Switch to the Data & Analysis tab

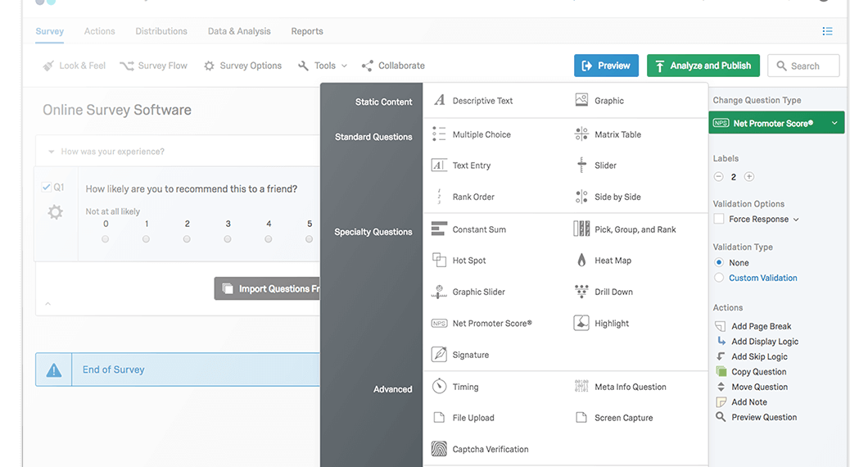point(238,31)
